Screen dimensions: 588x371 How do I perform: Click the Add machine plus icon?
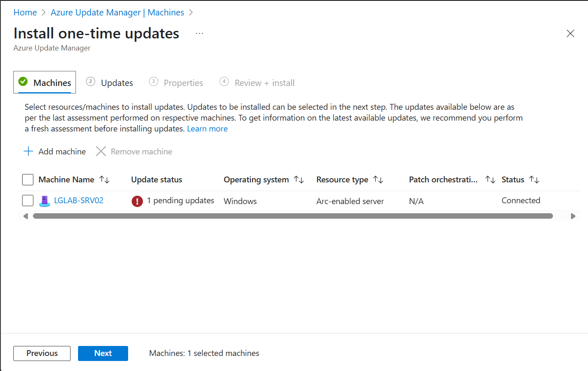point(28,151)
